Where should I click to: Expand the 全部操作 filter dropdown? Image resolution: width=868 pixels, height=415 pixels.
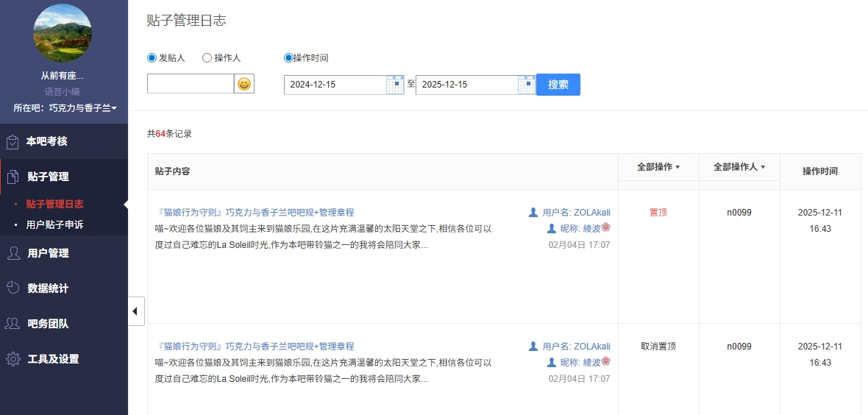click(658, 167)
